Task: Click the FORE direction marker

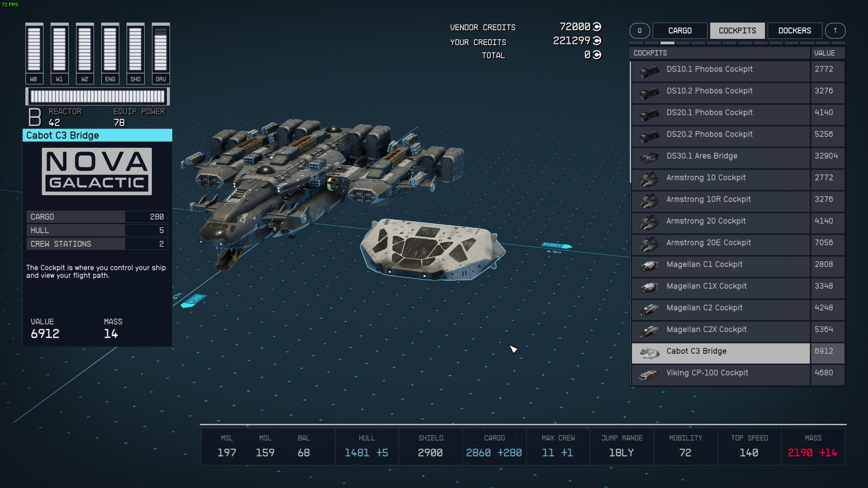Action: point(193,301)
